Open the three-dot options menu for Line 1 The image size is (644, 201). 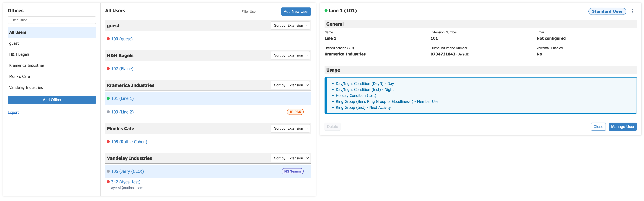632,11
